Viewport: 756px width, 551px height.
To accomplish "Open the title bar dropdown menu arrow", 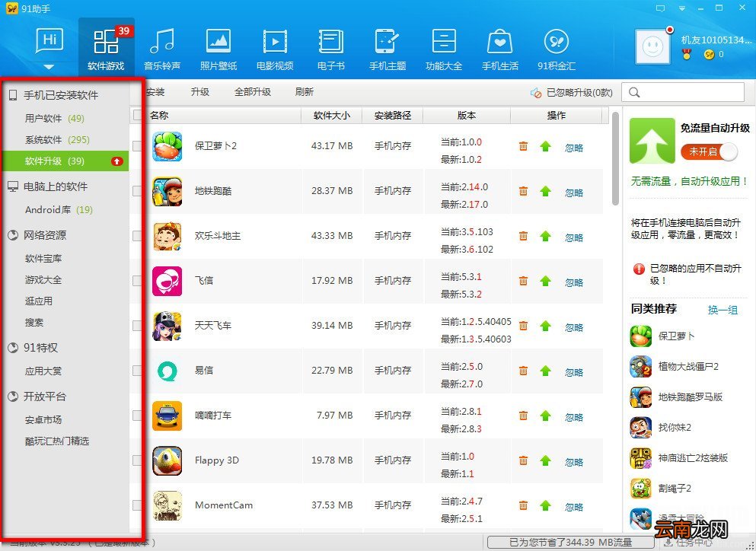I will point(681,8).
